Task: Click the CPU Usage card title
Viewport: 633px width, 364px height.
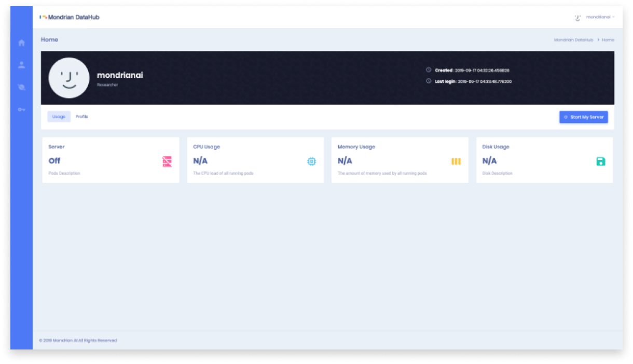Action: click(x=207, y=147)
